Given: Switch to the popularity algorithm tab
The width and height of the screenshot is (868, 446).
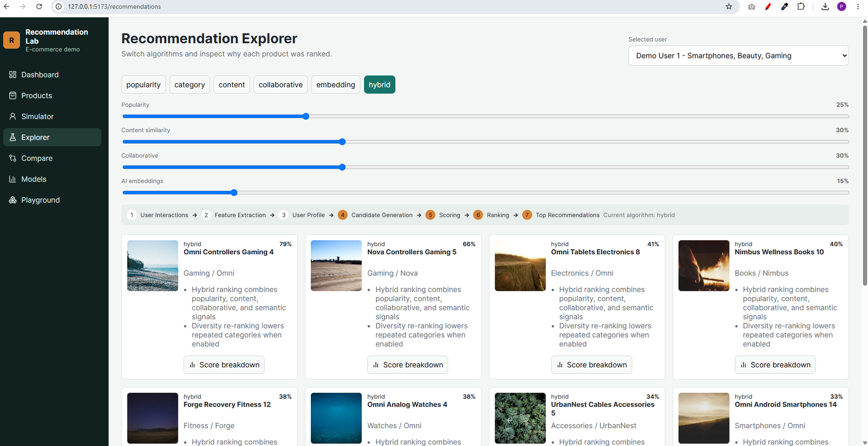Looking at the screenshot, I should pyautogui.click(x=143, y=85).
